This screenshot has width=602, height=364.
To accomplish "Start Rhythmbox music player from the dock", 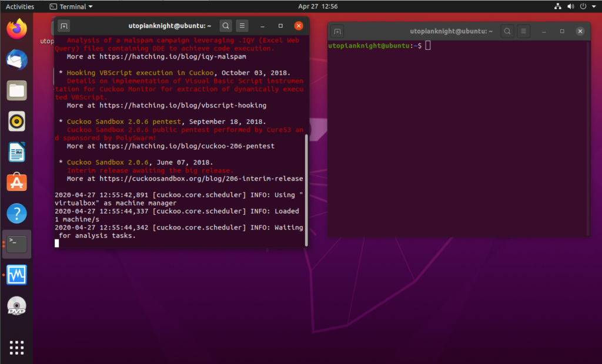I will pyautogui.click(x=16, y=121).
